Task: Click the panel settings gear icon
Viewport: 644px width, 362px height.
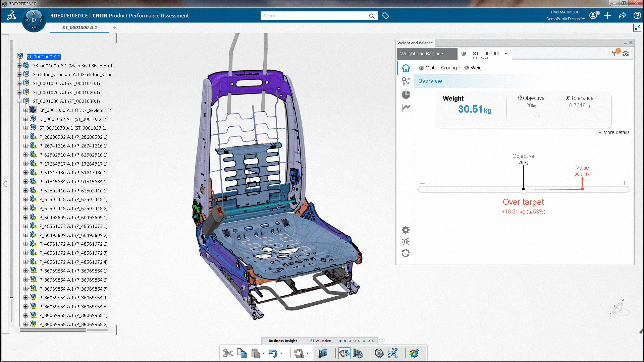Action: click(406, 230)
